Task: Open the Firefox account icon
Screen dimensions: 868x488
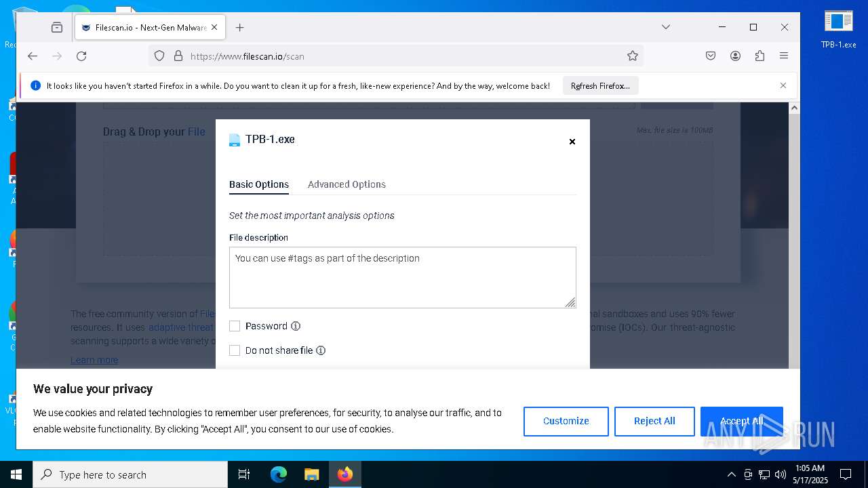Action: [735, 56]
